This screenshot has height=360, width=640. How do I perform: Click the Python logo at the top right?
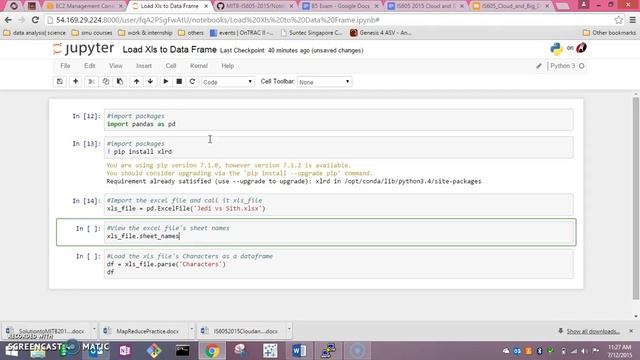click(556, 49)
